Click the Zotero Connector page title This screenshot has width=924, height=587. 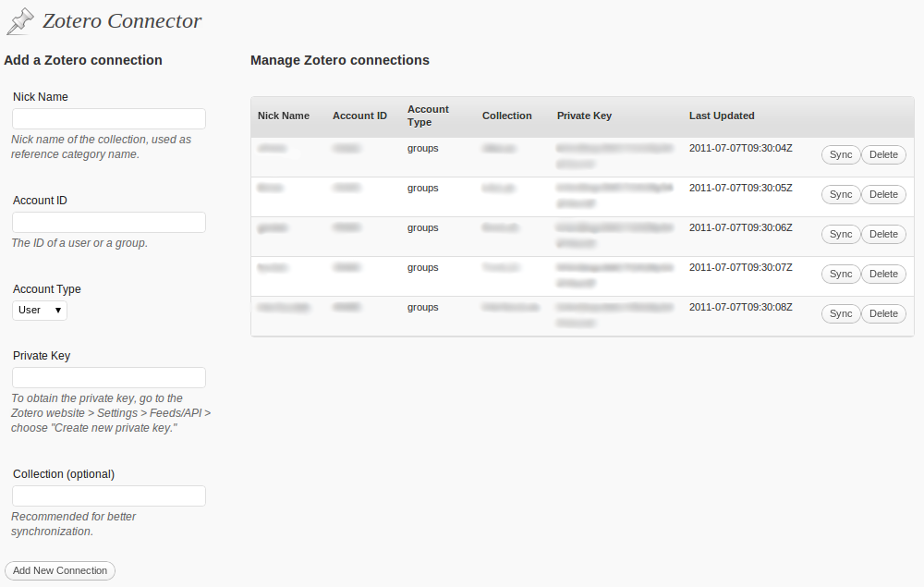(x=122, y=21)
